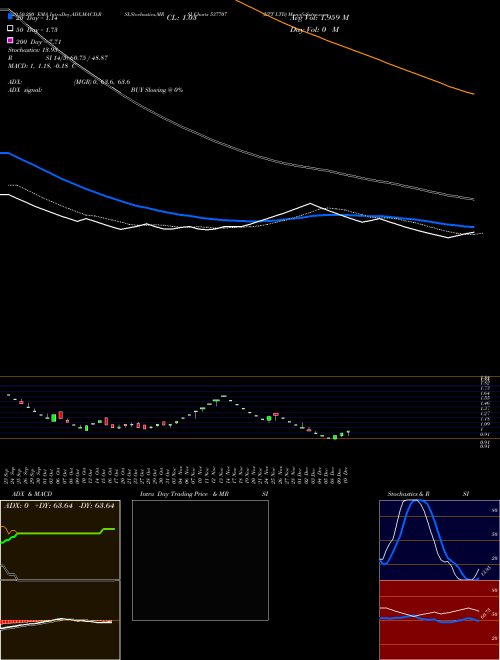Click the blue 20 Day legend swatch
Viewport: 500px width, 660px height.
[x=10, y=16]
